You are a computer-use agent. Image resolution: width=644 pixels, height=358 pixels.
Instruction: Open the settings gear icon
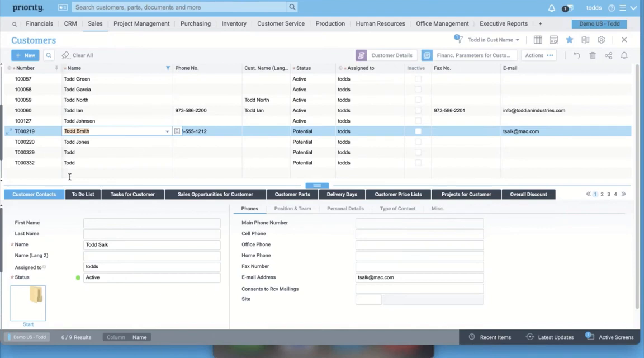pyautogui.click(x=602, y=40)
